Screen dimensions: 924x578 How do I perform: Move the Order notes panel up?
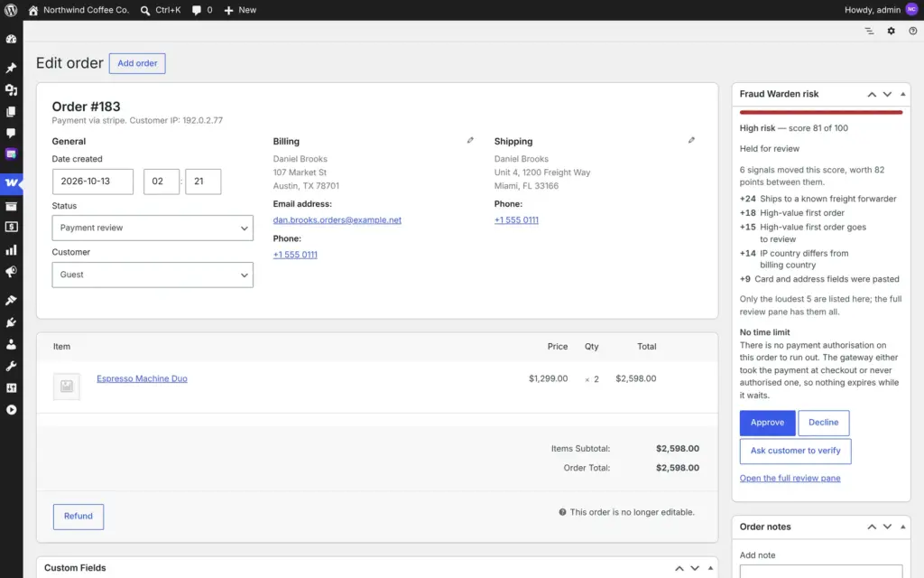click(x=872, y=527)
